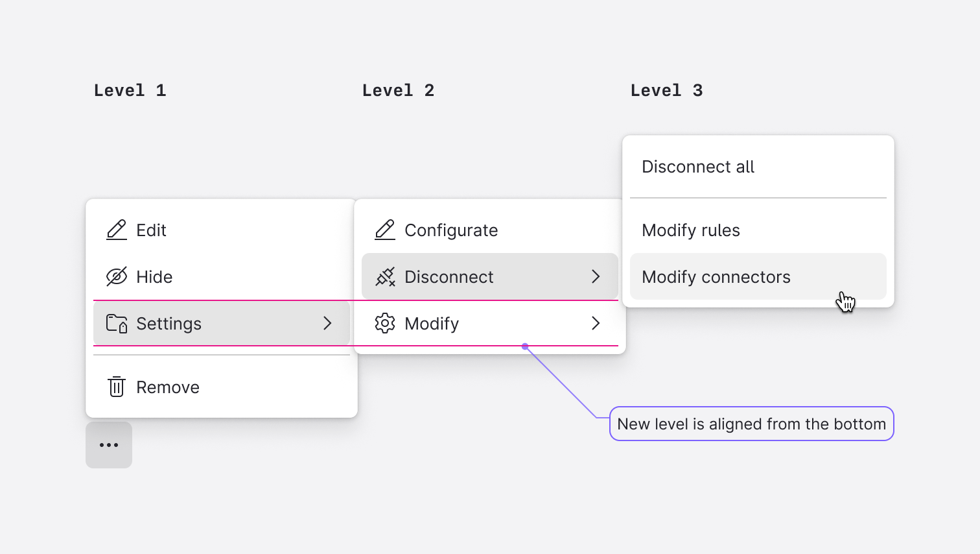
Task: Click the crossed-out eye Hide icon
Action: click(x=117, y=277)
